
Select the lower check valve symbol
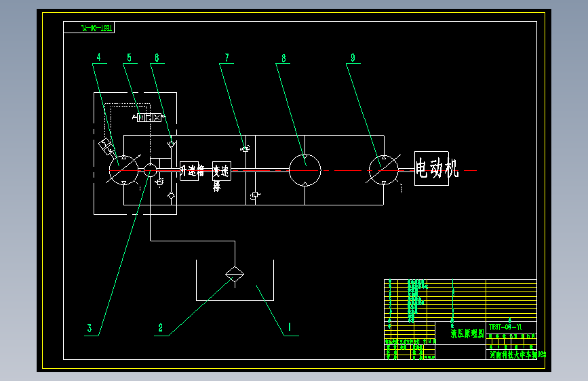point(171,195)
